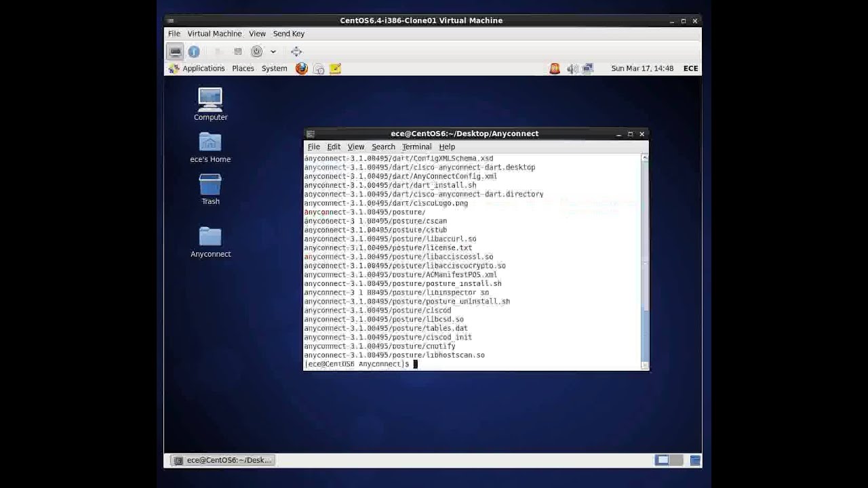Click the terminal scrollbar up arrow
The image size is (868, 488).
pos(644,158)
